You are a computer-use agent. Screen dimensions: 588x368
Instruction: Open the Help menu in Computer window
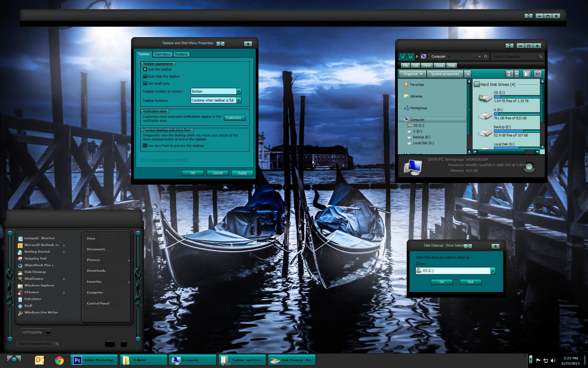click(x=451, y=65)
